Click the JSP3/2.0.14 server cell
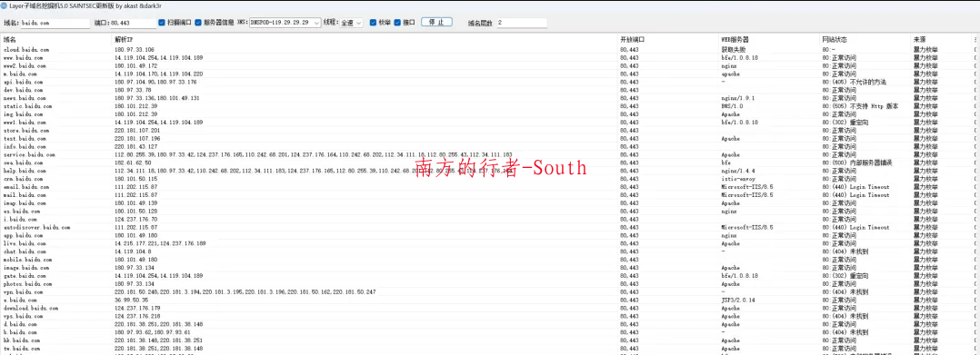Screen dimensions: 980x355 tap(739, 301)
